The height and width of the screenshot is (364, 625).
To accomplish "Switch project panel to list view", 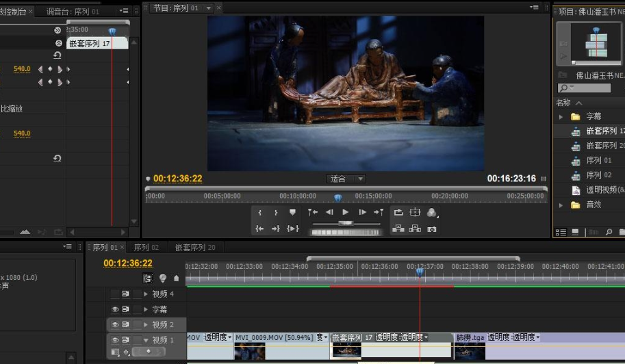I will [x=561, y=232].
